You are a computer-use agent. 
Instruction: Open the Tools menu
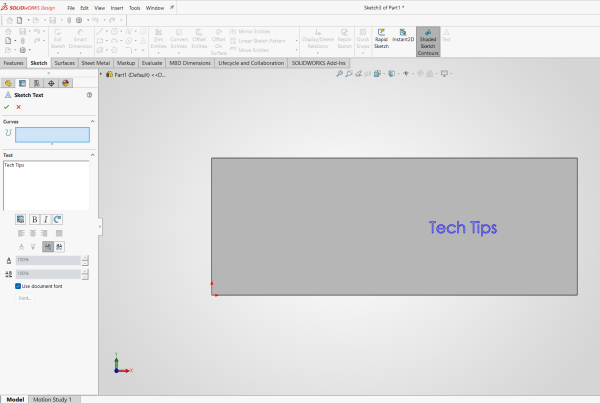tap(134, 8)
